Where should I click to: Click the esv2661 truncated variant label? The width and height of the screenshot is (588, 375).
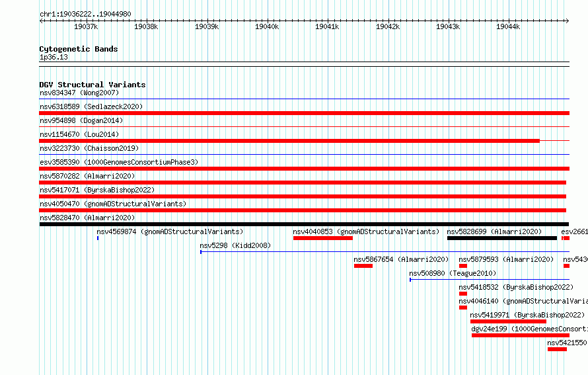(x=575, y=231)
